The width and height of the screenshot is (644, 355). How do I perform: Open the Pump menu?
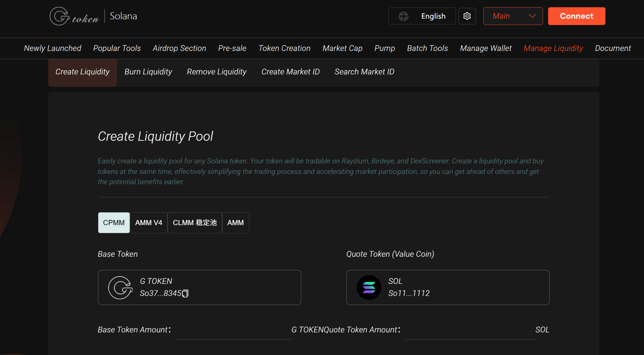[x=385, y=48]
